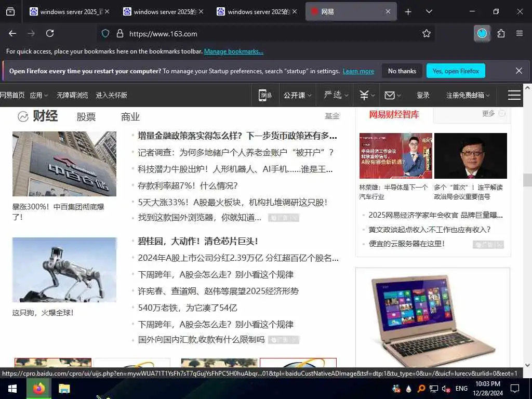
Task: Click the ENG language indicator
Action: coord(461,389)
